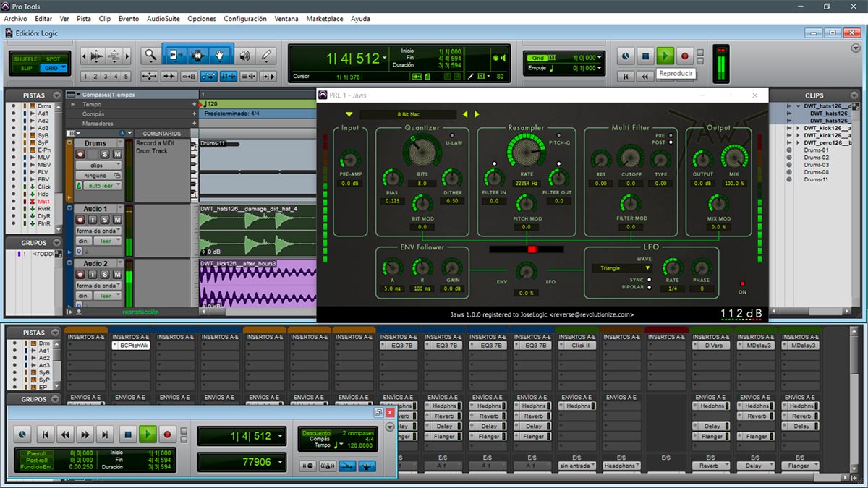868x488 pixels.
Task: Select zoom preset 3 button
Action: coord(106,76)
